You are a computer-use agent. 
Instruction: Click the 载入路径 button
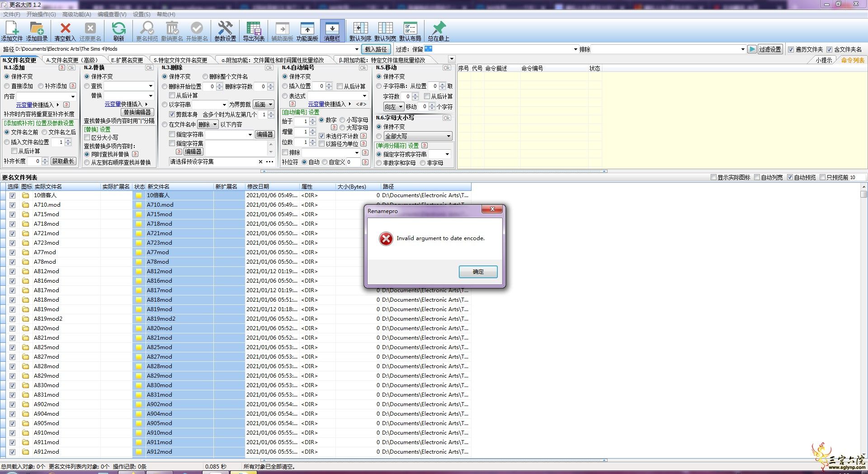coord(376,49)
